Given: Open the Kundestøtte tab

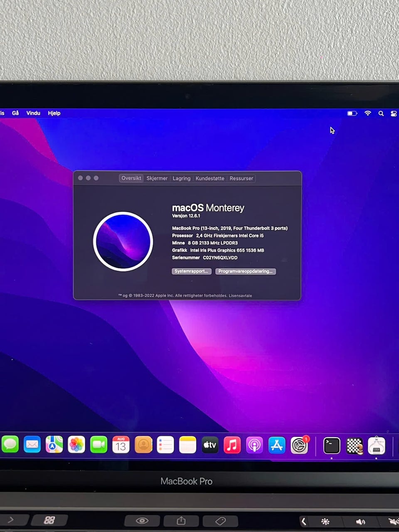Looking at the screenshot, I should (x=210, y=178).
